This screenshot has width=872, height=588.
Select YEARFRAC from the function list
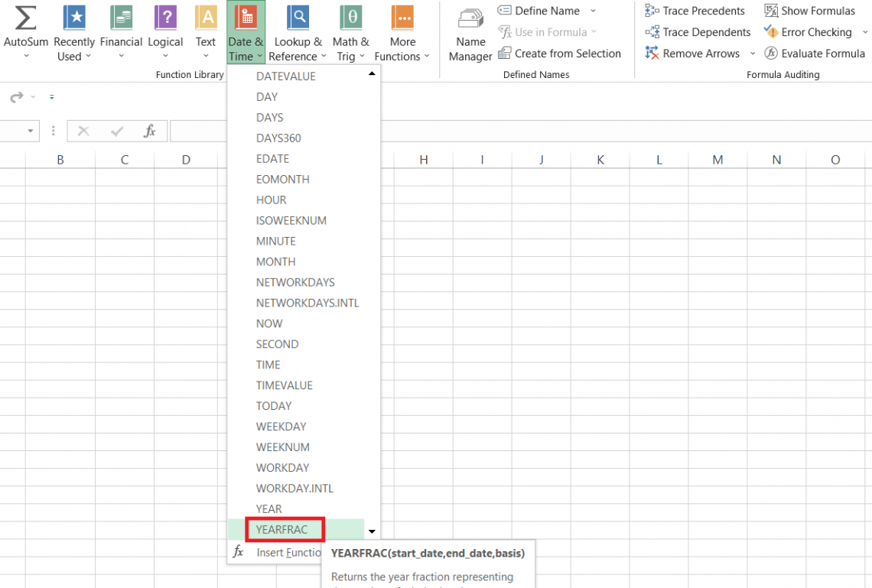pyautogui.click(x=282, y=529)
